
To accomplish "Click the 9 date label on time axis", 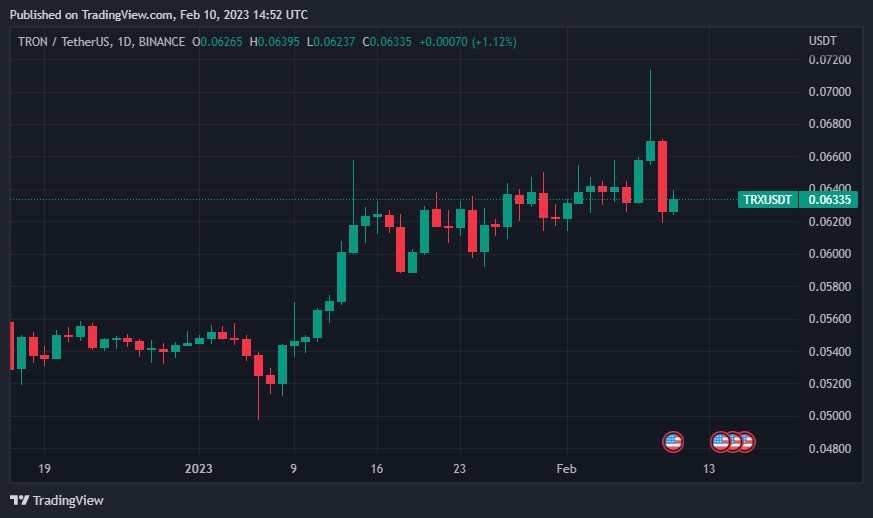I will pyautogui.click(x=293, y=468).
